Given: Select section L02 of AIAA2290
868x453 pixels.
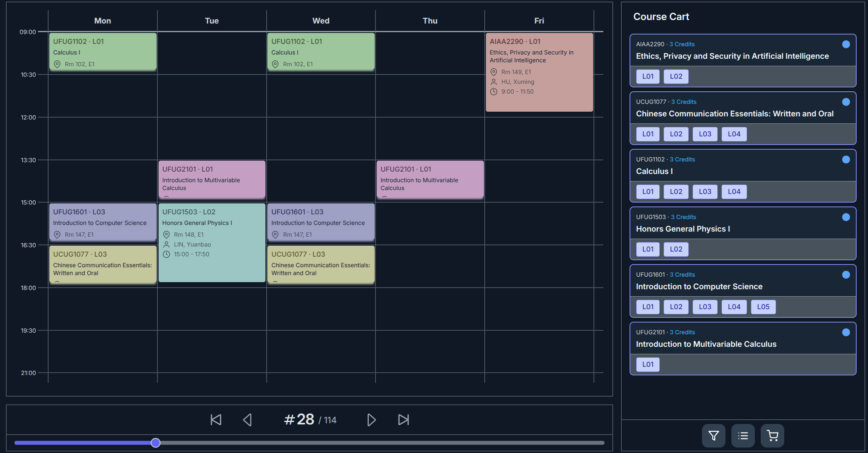Looking at the screenshot, I should coord(676,76).
